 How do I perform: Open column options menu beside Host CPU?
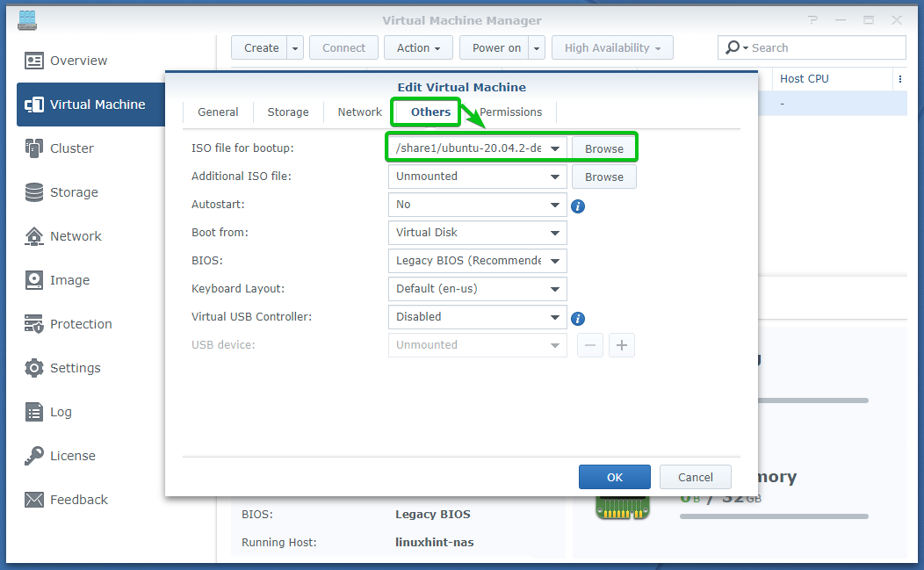point(899,79)
